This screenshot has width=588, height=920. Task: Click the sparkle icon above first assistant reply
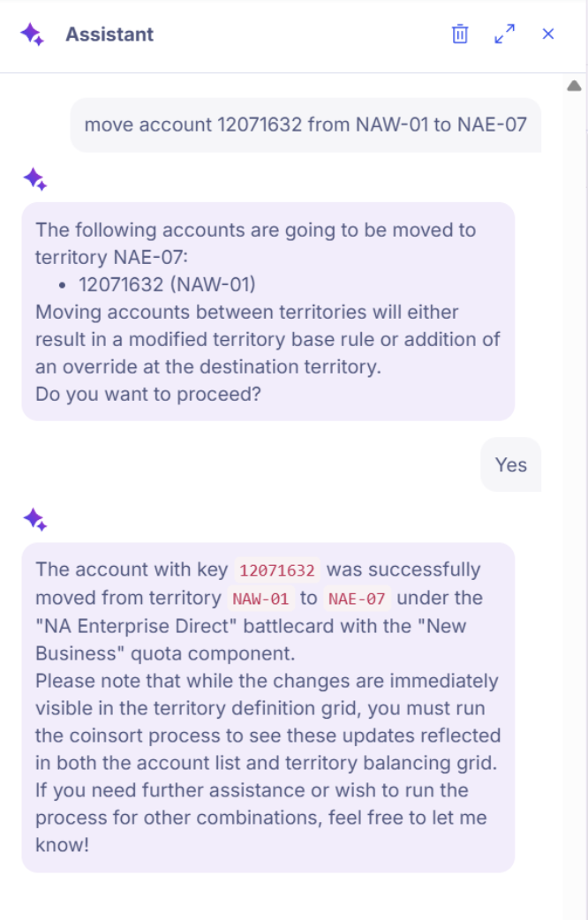point(35,179)
